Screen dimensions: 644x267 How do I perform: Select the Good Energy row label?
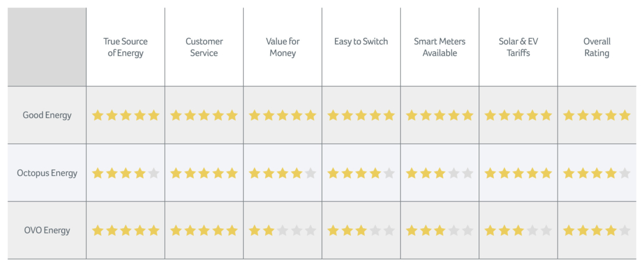coord(47,115)
